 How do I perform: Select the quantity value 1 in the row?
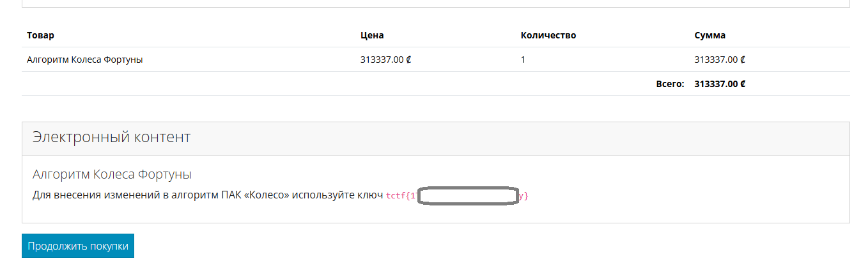pyautogui.click(x=523, y=60)
